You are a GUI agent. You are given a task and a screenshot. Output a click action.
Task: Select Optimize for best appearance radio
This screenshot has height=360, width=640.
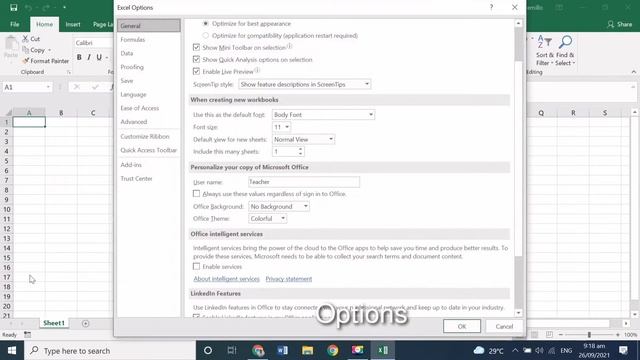pos(206,24)
